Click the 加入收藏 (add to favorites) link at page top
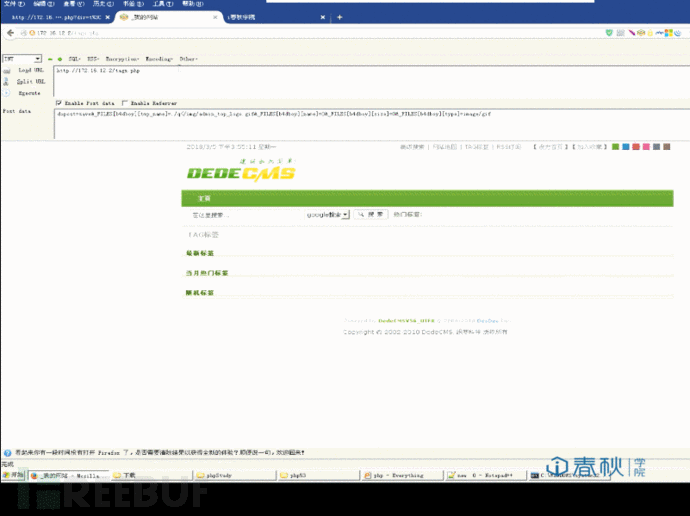 [x=589, y=147]
